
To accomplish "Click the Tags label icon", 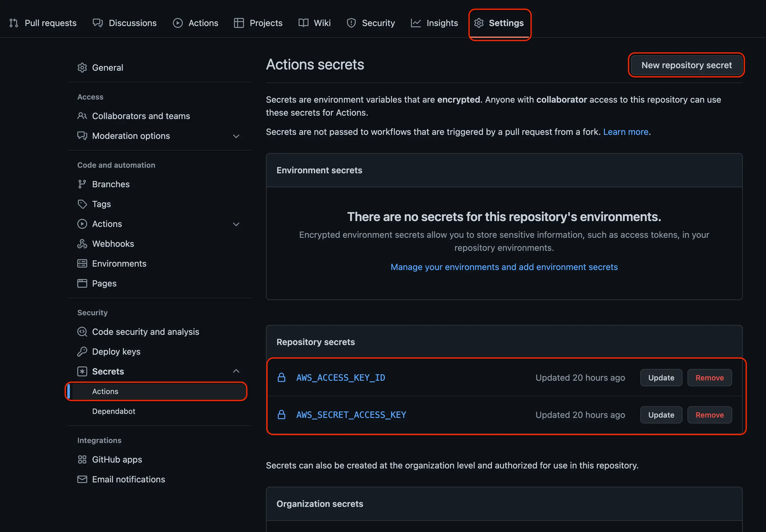I will pos(82,204).
